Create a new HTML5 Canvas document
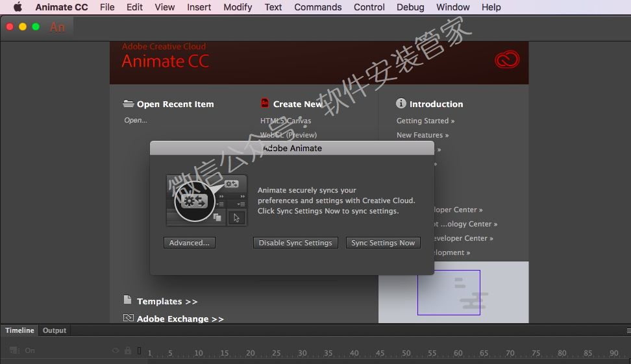 (x=286, y=121)
